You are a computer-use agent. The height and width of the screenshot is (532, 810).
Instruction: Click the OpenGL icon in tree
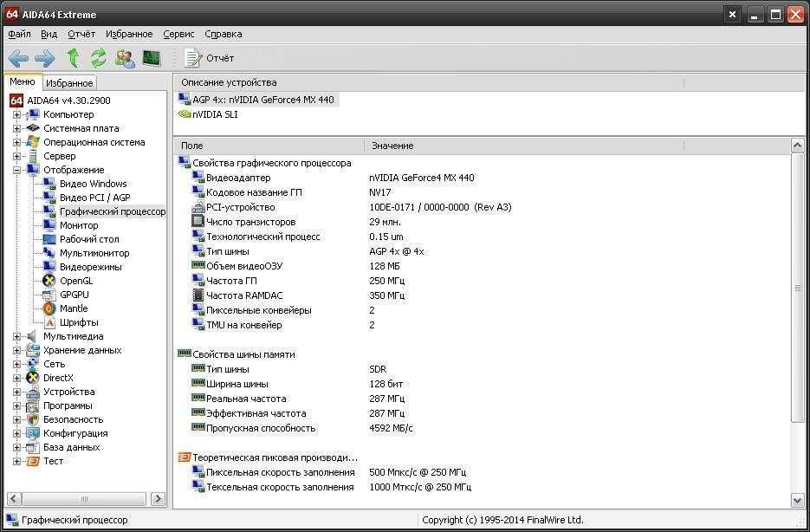coord(49,281)
